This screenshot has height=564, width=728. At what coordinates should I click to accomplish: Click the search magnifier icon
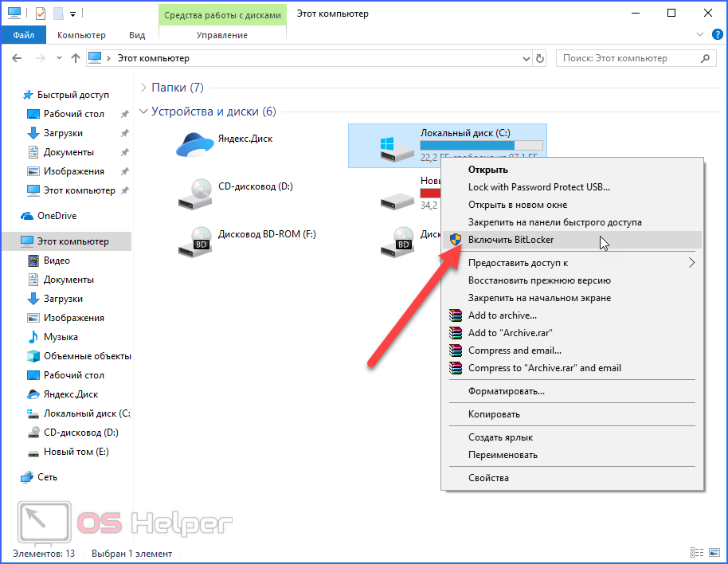pyautogui.click(x=703, y=58)
